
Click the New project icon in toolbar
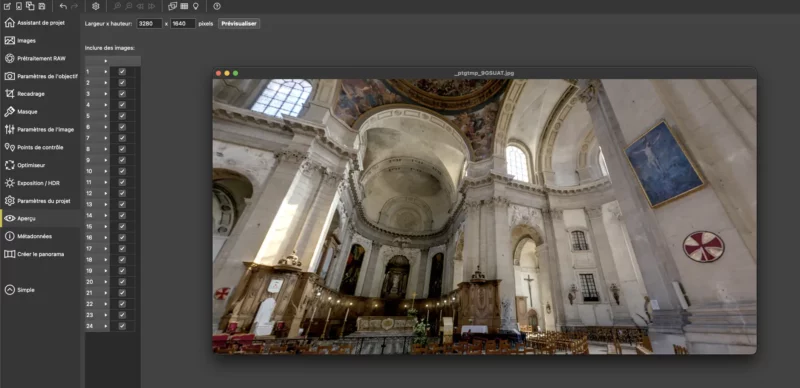(8, 6)
